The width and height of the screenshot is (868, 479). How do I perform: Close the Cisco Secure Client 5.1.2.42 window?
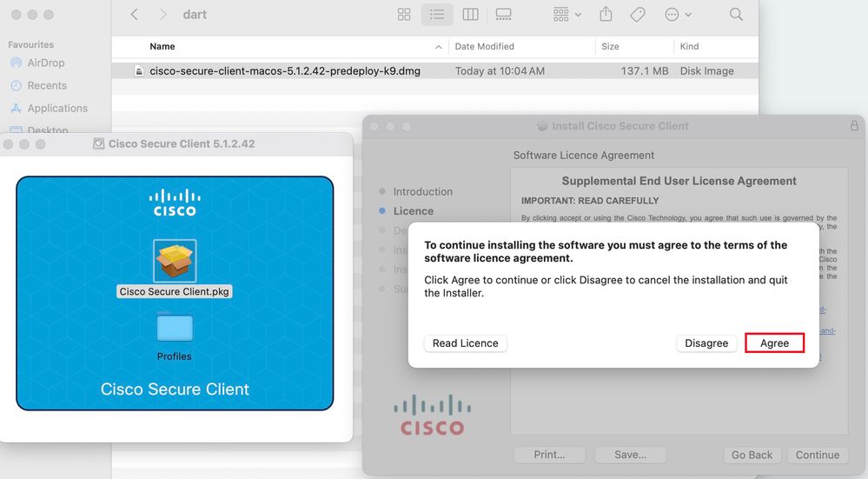point(9,144)
